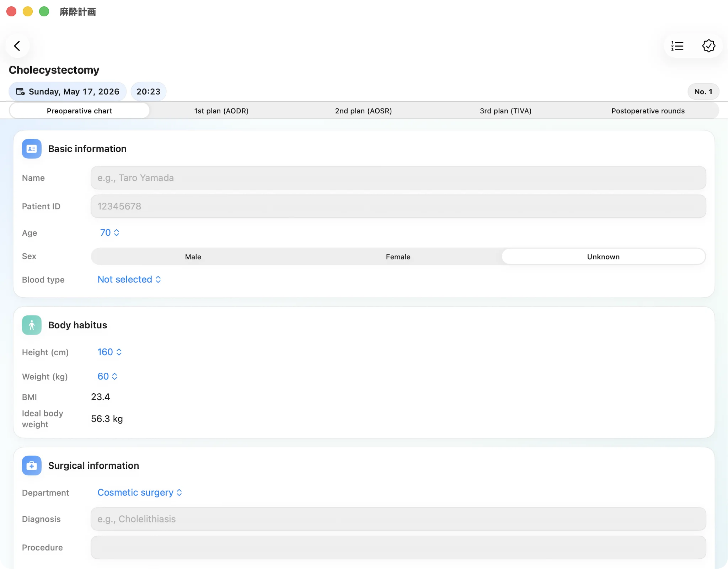Open the numbered list icon

pos(678,46)
